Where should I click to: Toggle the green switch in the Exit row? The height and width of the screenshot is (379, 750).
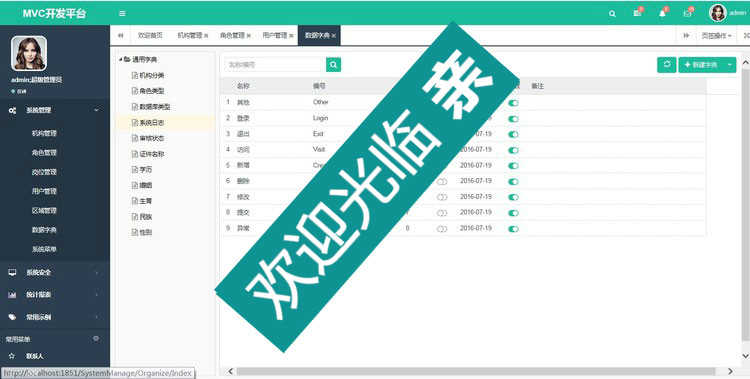coord(513,134)
